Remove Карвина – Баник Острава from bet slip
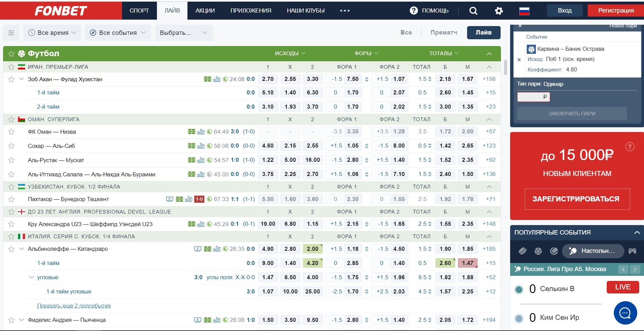The height and width of the screenshot is (331, 644). coord(519,60)
